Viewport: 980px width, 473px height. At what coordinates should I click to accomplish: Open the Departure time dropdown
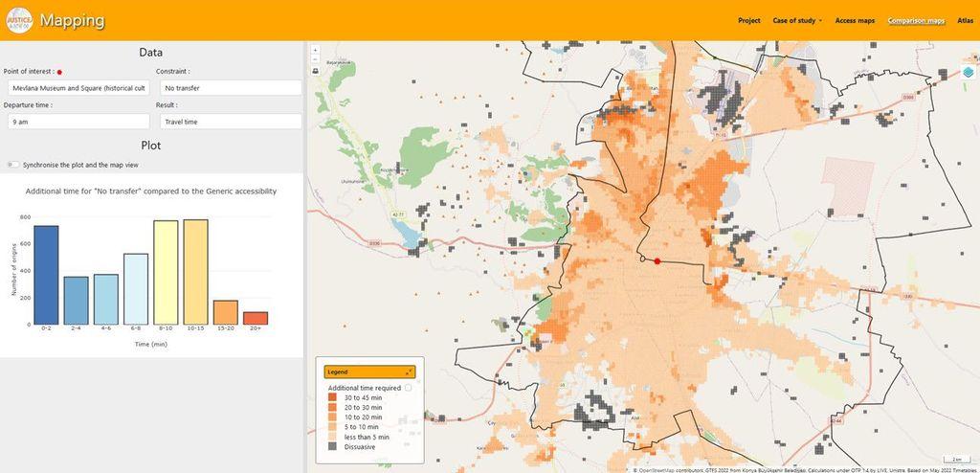point(78,122)
